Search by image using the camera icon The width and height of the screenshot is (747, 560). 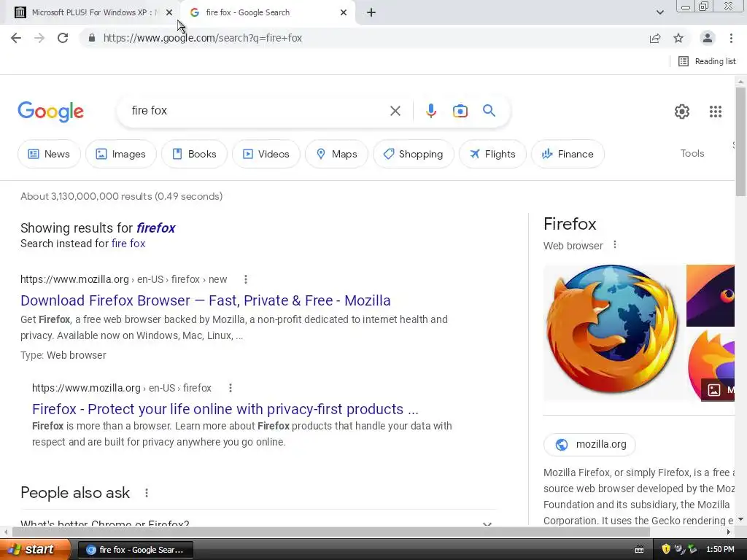coord(460,111)
